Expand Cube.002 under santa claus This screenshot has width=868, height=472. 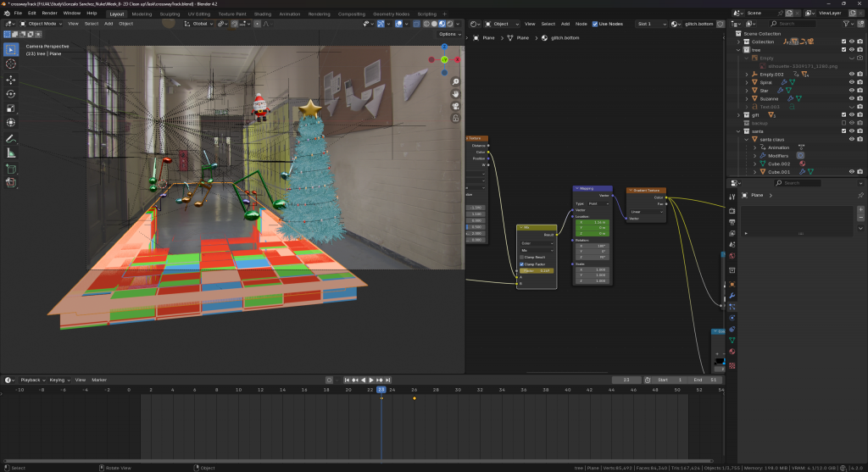pos(754,164)
